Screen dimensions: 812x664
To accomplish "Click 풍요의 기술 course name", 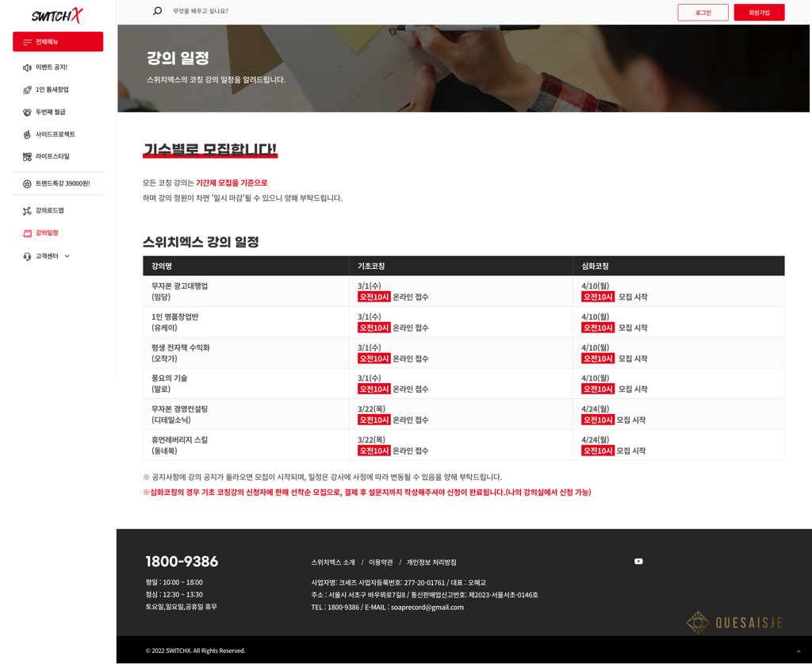I will [170, 378].
